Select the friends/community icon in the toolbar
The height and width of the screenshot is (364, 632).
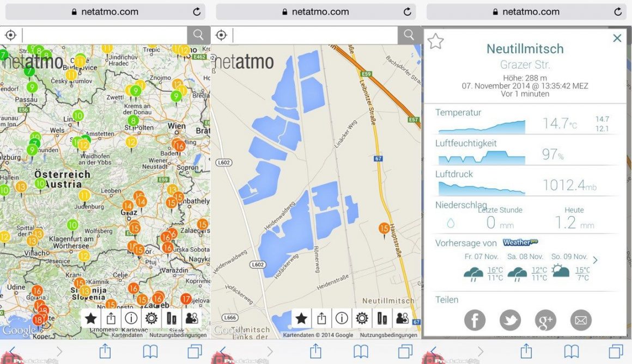coord(402,318)
